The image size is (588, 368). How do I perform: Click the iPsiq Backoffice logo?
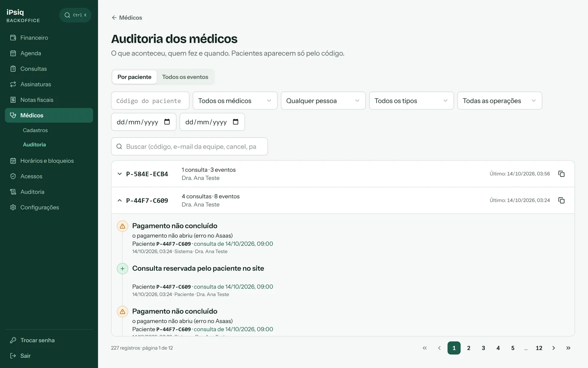pyautogui.click(x=23, y=15)
